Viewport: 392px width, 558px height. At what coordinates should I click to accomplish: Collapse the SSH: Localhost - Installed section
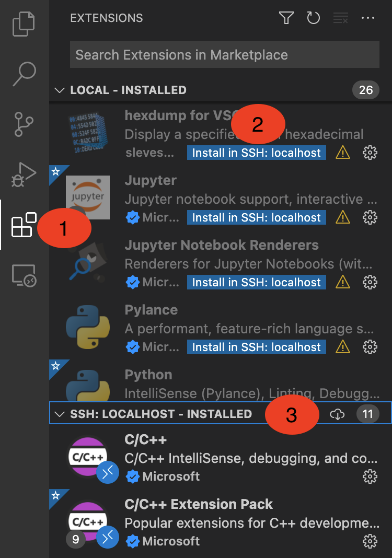tap(60, 414)
